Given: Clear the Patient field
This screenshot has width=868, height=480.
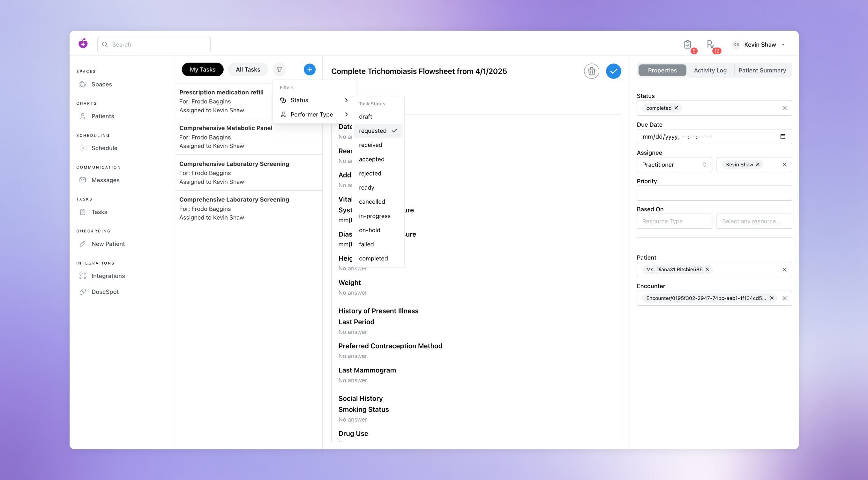Looking at the screenshot, I should coord(784,269).
